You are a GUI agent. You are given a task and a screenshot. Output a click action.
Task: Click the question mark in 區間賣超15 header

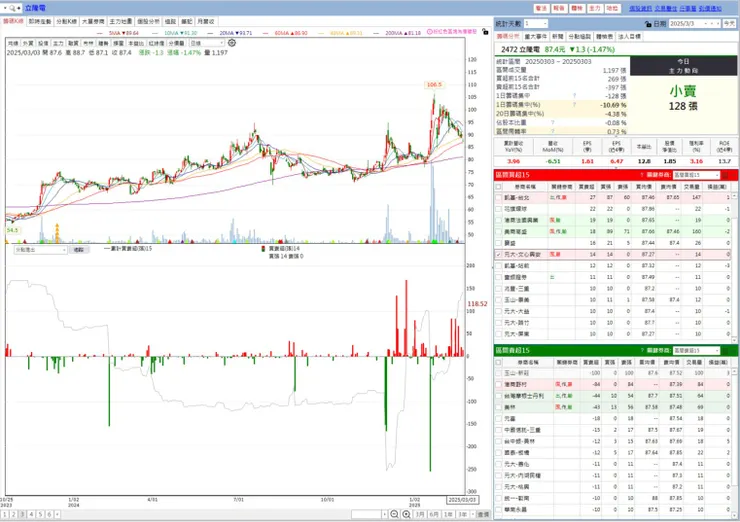(642, 351)
